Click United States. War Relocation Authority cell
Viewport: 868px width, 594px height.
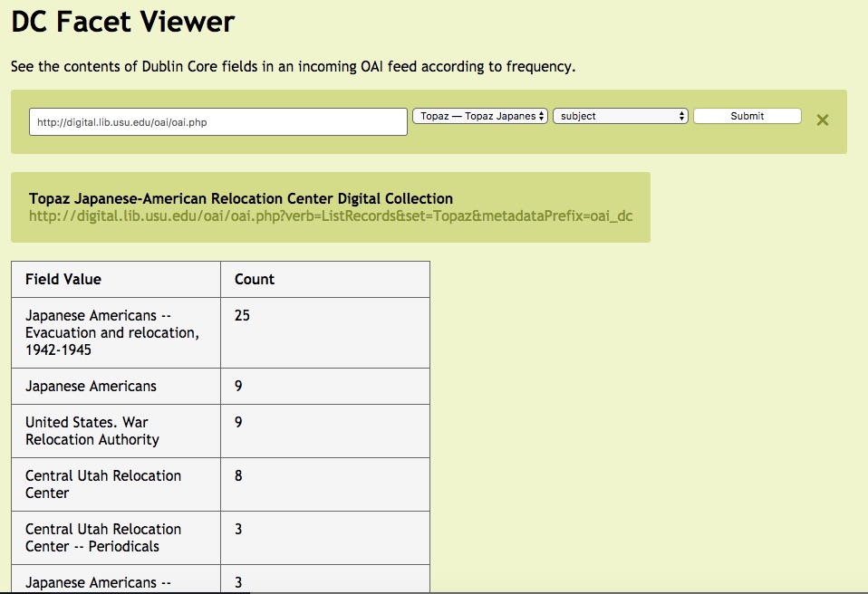click(92, 431)
